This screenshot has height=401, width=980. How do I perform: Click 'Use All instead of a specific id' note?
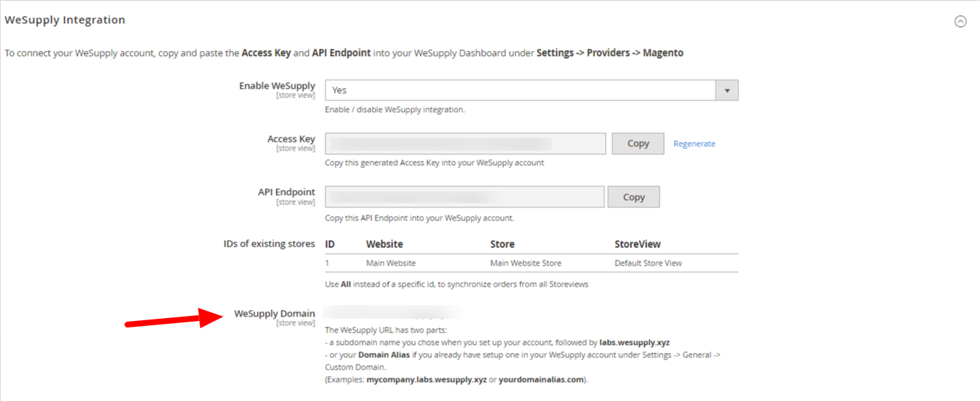tap(457, 285)
